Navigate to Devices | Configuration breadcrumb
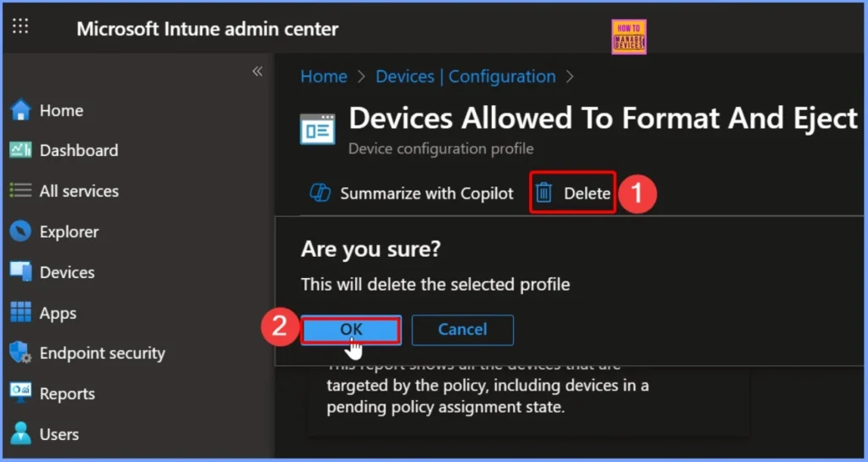 pos(465,76)
